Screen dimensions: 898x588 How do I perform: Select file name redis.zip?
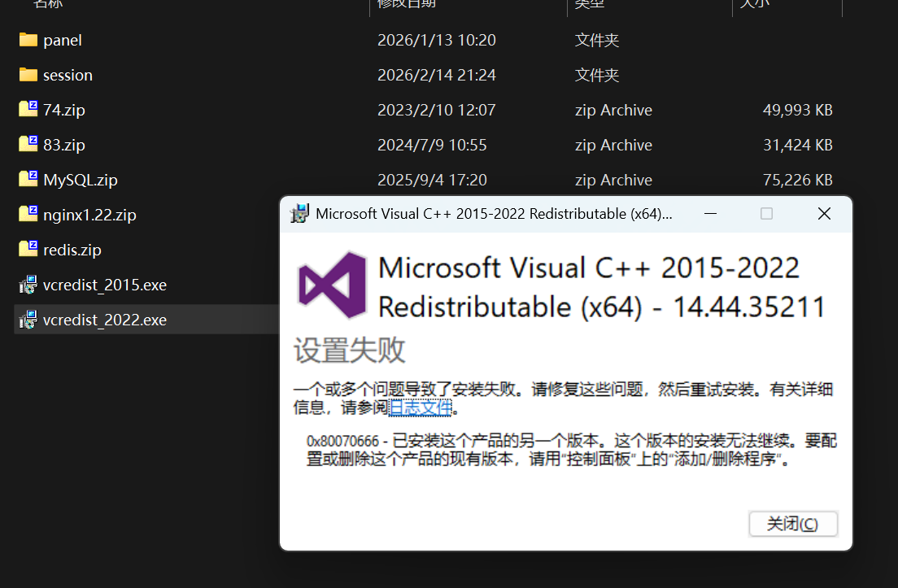pos(72,250)
